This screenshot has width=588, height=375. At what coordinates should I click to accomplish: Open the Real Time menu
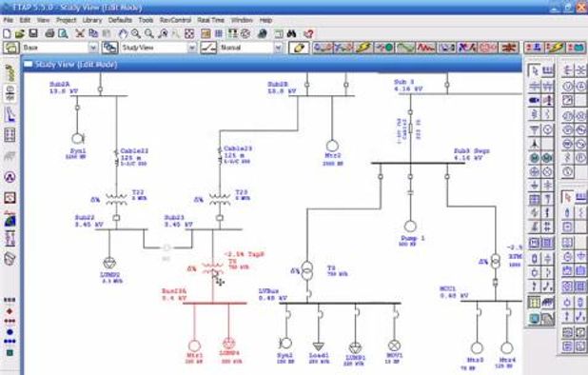pyautogui.click(x=211, y=20)
